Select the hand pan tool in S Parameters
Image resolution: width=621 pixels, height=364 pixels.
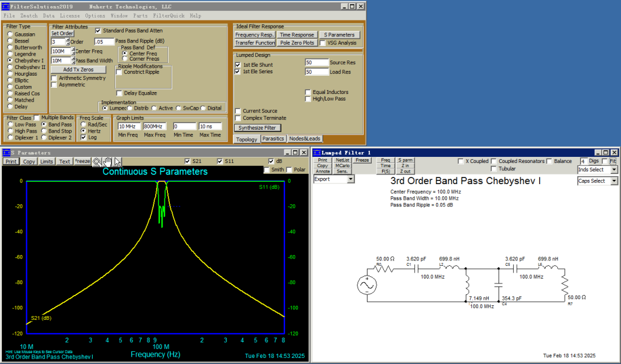pos(107,162)
